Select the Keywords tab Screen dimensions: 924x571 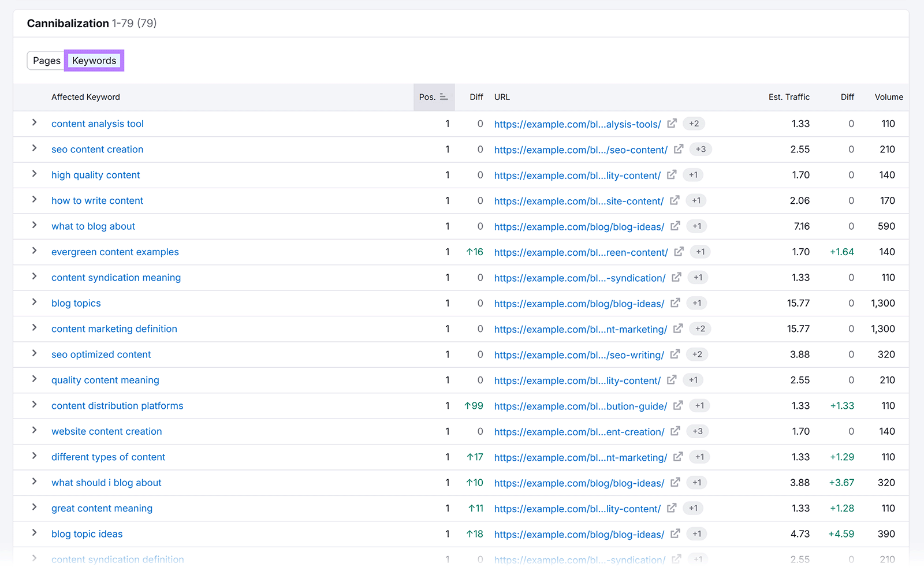[94, 60]
